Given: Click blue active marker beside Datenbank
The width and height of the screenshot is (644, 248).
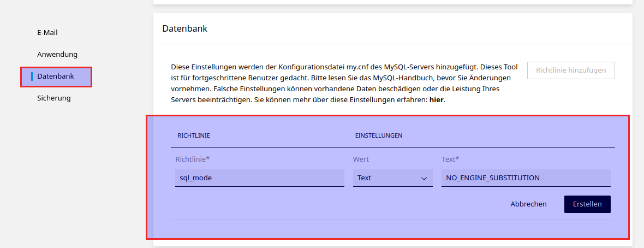Looking at the screenshot, I should (x=32, y=76).
